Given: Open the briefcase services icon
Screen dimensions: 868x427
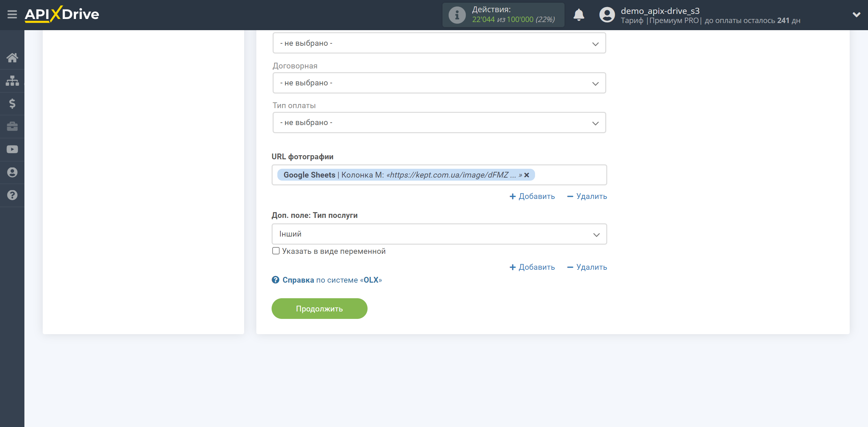Looking at the screenshot, I should 12,126.
